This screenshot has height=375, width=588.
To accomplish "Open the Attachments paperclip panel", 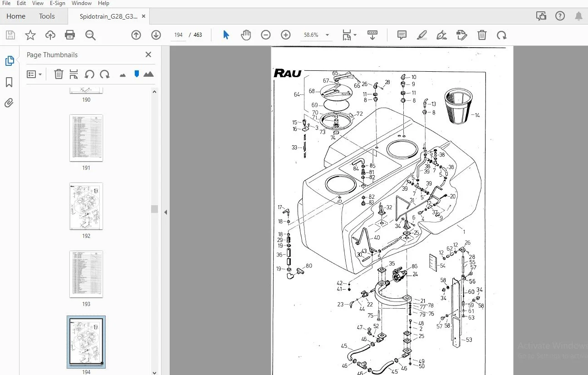I will point(9,103).
